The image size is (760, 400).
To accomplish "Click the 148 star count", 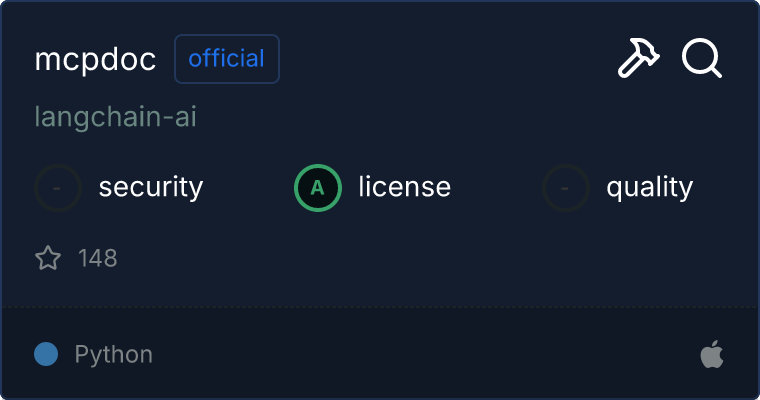I will [x=98, y=259].
